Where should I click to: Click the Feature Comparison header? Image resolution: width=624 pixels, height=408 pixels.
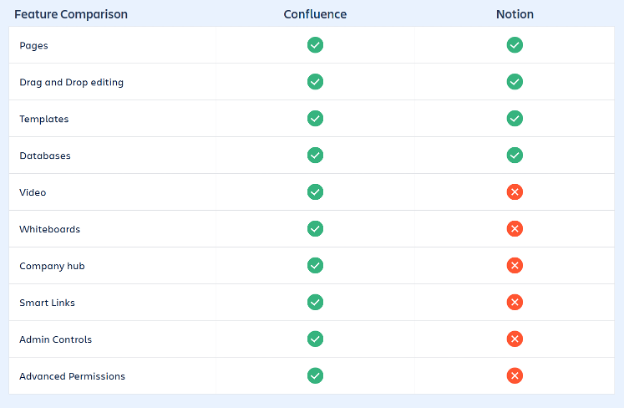pos(71,14)
